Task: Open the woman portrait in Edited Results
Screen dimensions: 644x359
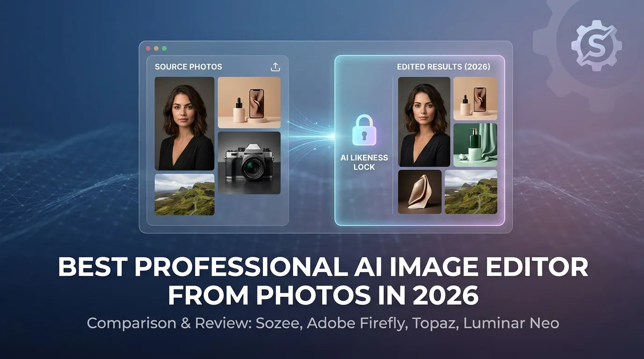Action: pos(424,122)
